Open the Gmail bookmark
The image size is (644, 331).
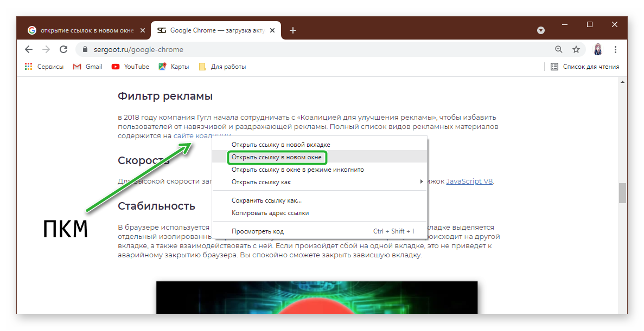coord(88,67)
